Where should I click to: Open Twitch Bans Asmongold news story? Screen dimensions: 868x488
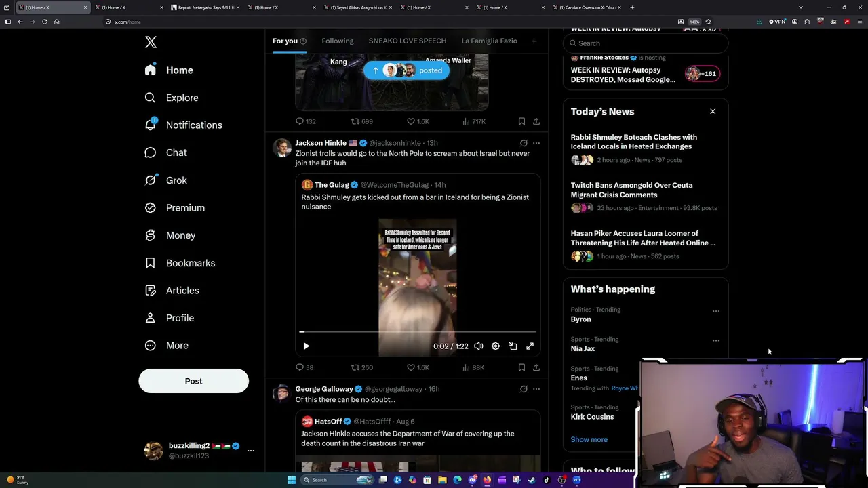(646, 197)
